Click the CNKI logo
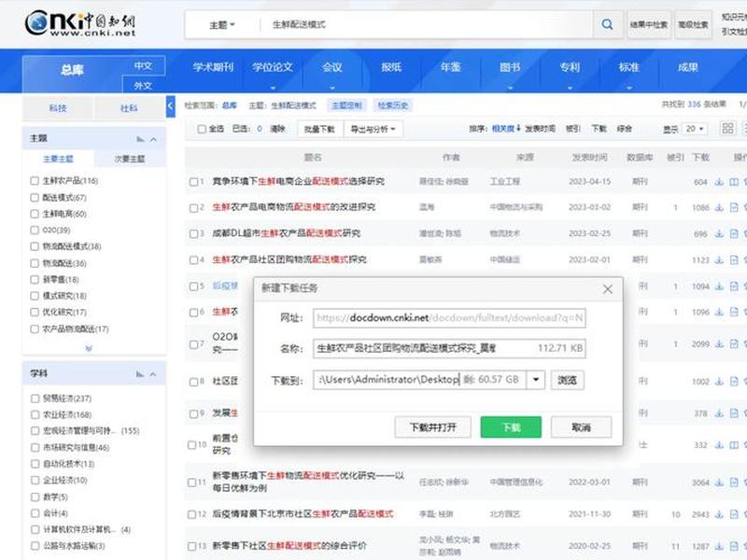Viewport: 747px width, 560px height. click(x=80, y=25)
